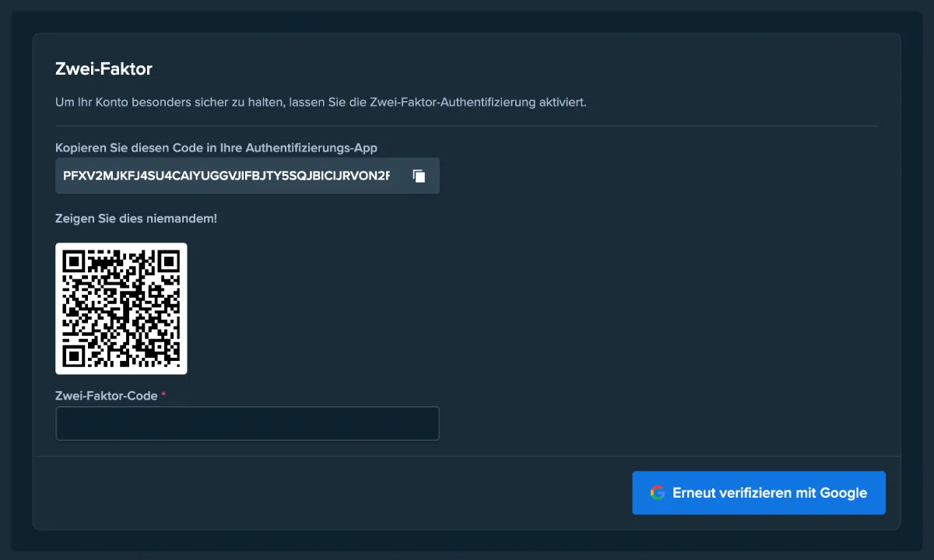Click the QR code's top-left finder square
Screen dimensions: 934x560
[x=73, y=261]
